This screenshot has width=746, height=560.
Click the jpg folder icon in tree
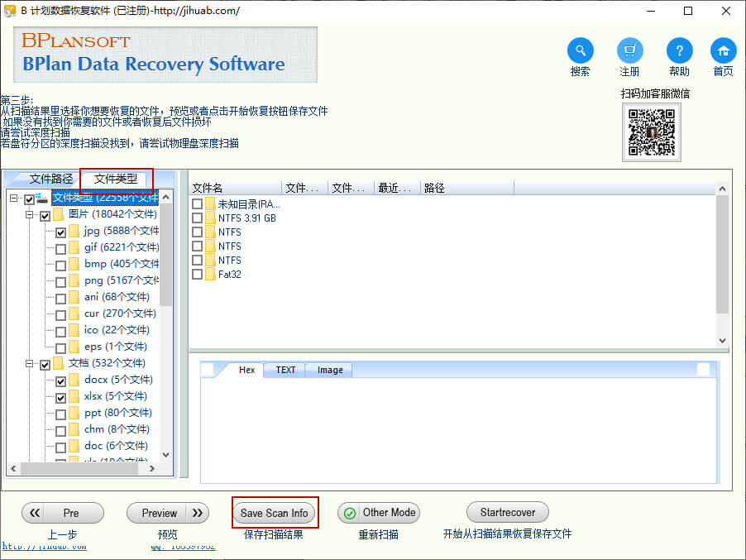click(x=74, y=232)
